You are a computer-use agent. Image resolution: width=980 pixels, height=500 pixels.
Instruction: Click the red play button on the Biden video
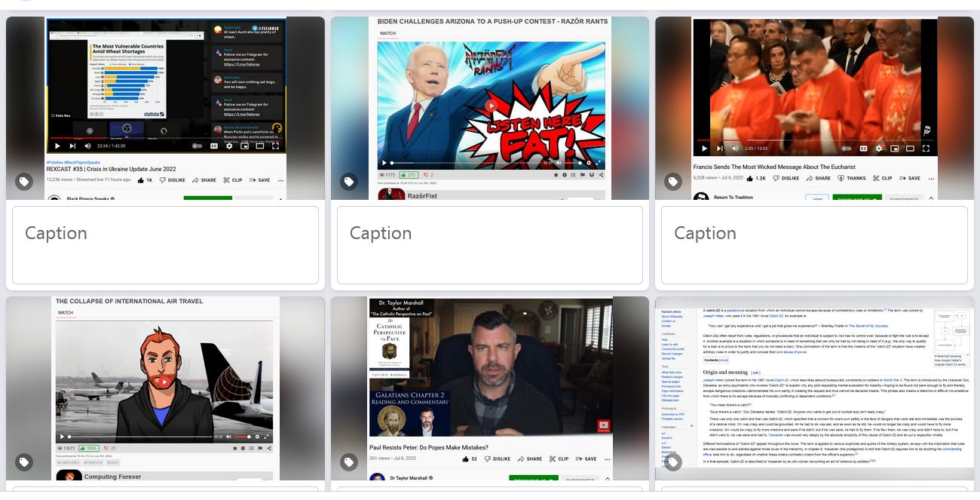coord(491,106)
